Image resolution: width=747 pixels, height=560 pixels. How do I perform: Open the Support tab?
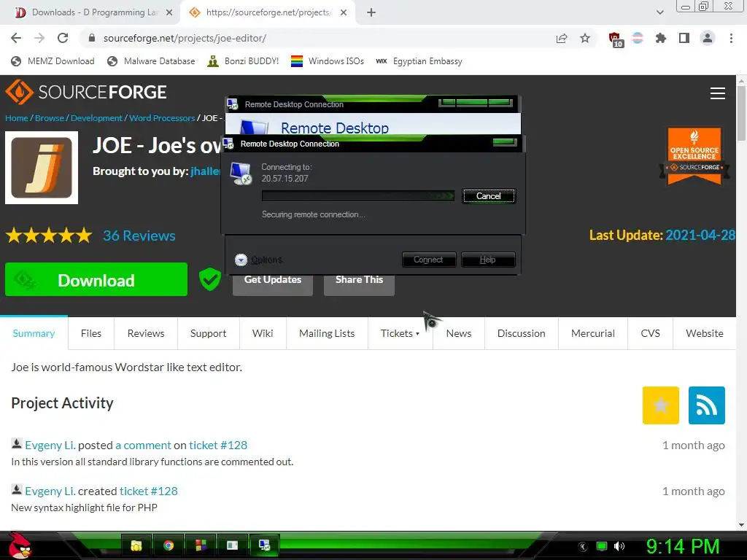(x=208, y=333)
